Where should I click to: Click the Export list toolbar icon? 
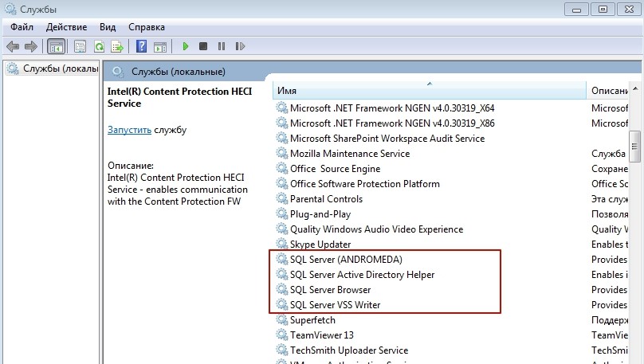click(117, 46)
